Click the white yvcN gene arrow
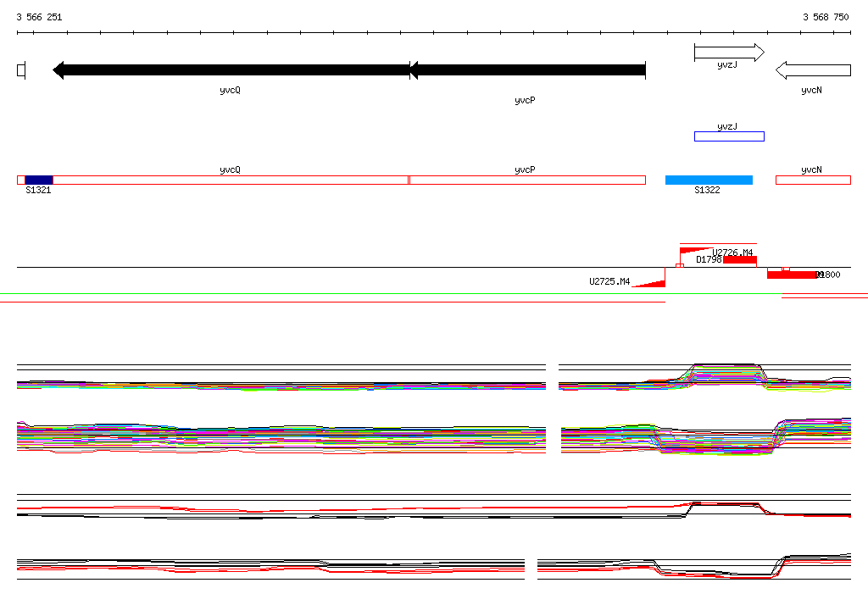The width and height of the screenshot is (868, 605). point(813,70)
